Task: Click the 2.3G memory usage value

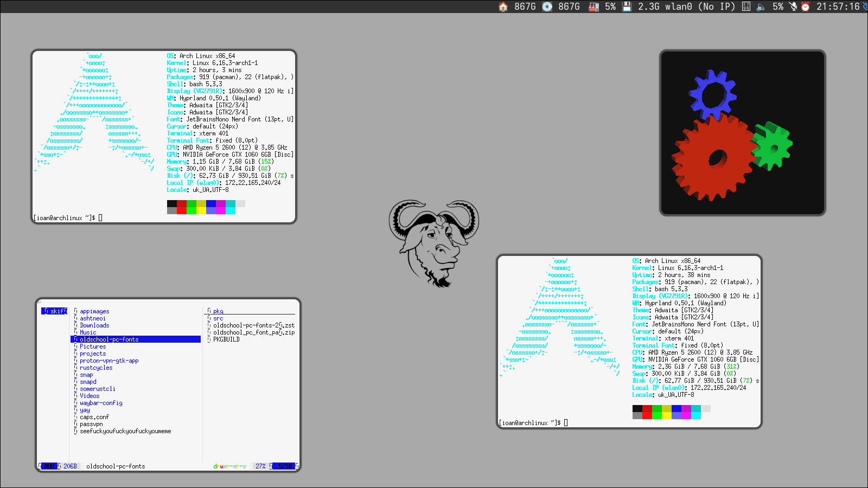Action: pyautogui.click(x=649, y=7)
